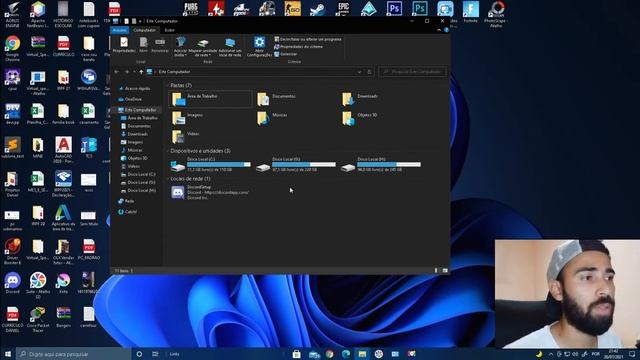Viewport: 640px width, 360px height.
Task: Open Google Chrome desktop shortcut
Action: click(12, 48)
